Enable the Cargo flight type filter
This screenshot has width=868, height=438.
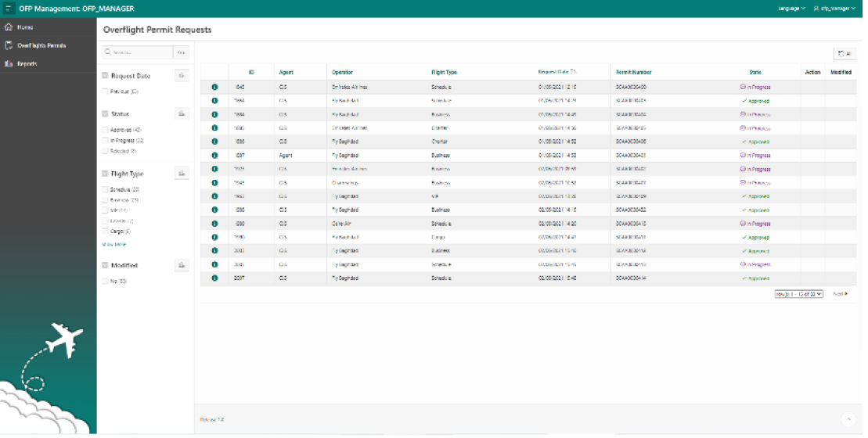105,232
